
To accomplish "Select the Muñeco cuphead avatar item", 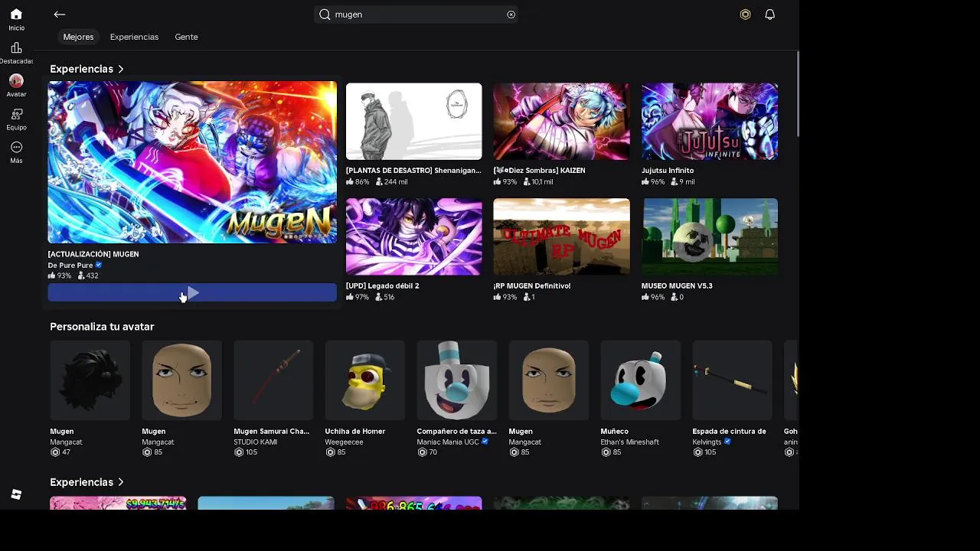I will point(641,380).
